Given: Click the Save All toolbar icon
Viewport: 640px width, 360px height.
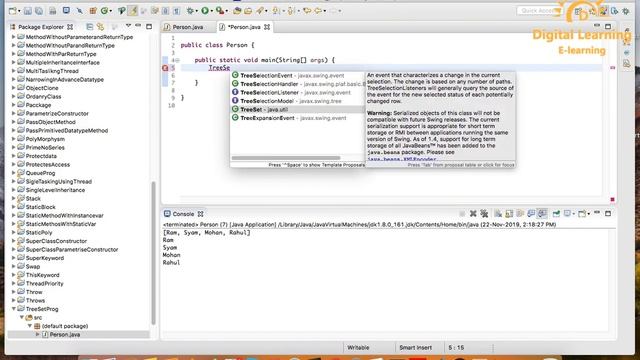Looking at the screenshot, I should (x=39, y=11).
